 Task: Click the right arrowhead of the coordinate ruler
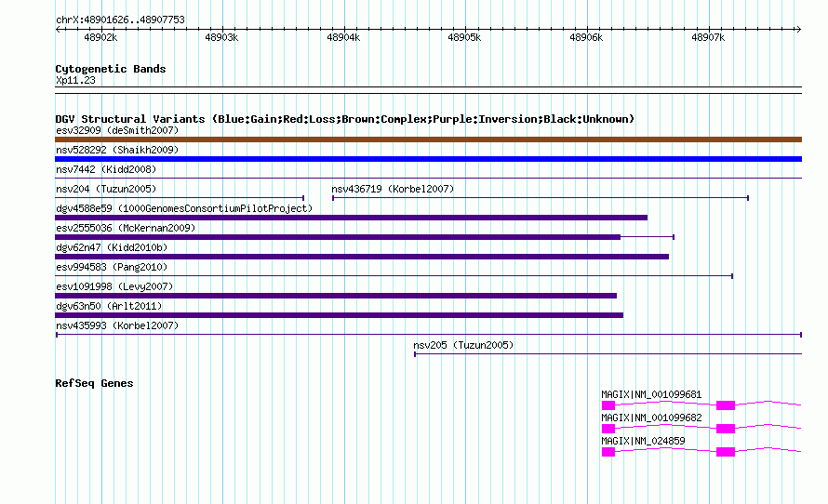tap(799, 30)
